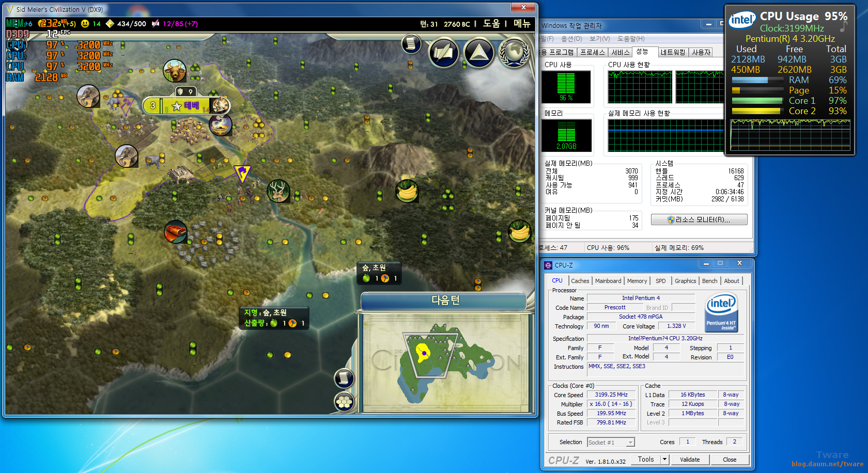Screen dimensions: 868x473
Task: Switch to 서비스 tab in Task Manager
Action: 620,52
